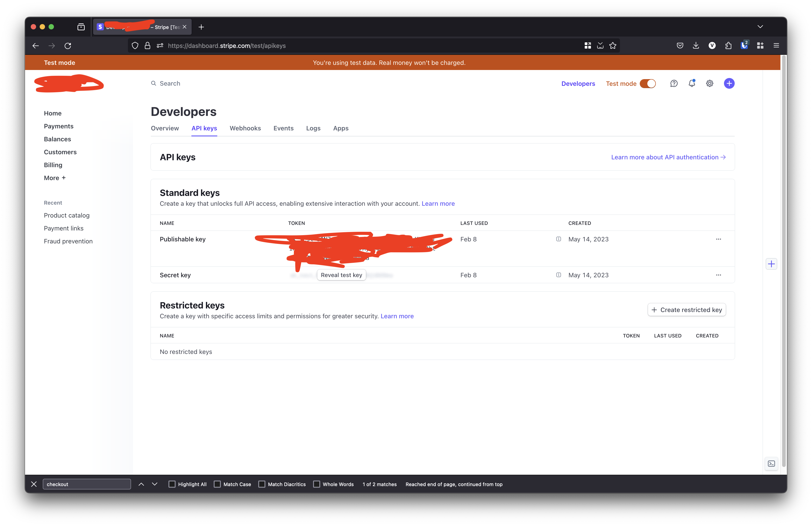Open the Search field magnifier in Stripe
The height and width of the screenshot is (526, 812).
click(154, 83)
